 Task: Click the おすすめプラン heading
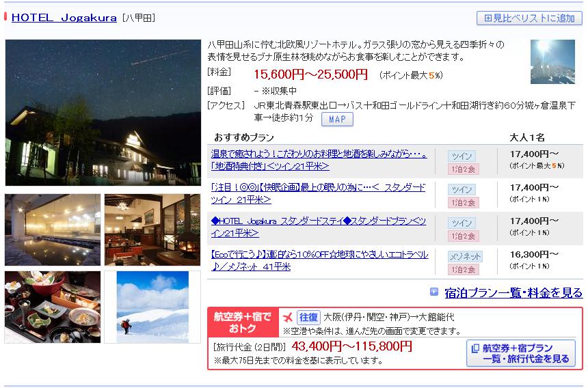(244, 137)
